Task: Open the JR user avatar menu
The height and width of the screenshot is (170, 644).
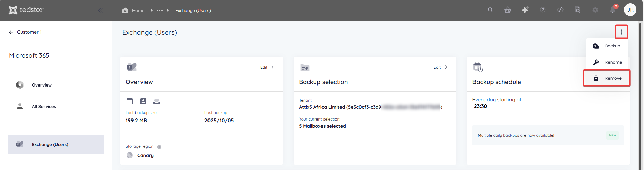Action: coord(630,10)
